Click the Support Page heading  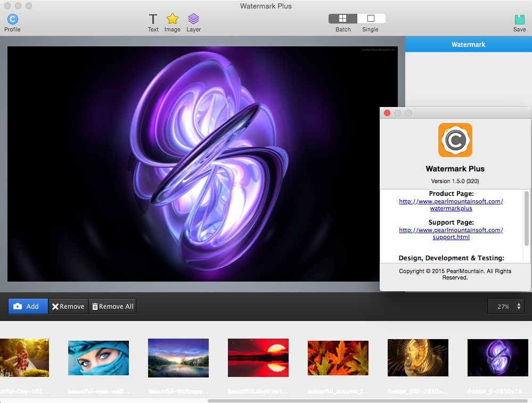(x=451, y=223)
